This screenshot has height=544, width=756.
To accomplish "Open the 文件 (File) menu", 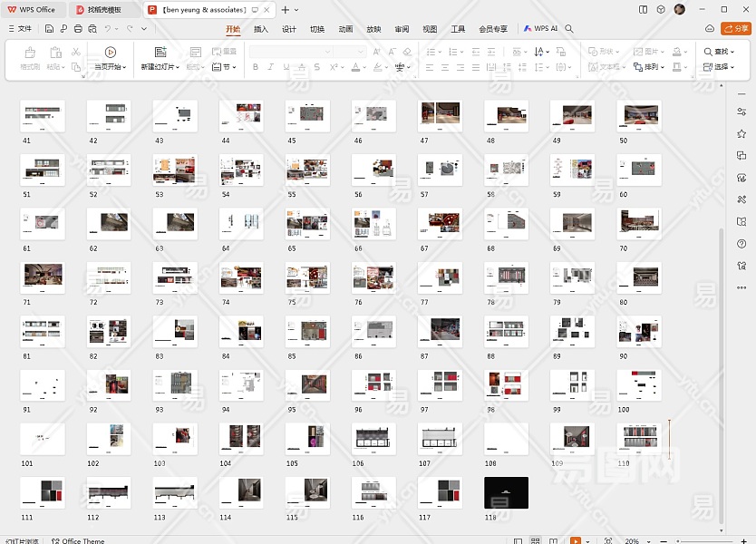I will [x=19, y=29].
